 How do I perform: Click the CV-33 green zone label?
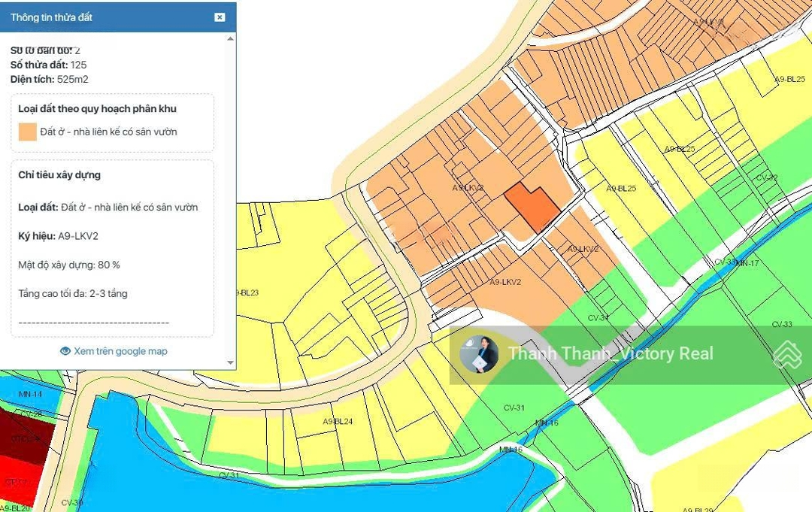(x=782, y=325)
